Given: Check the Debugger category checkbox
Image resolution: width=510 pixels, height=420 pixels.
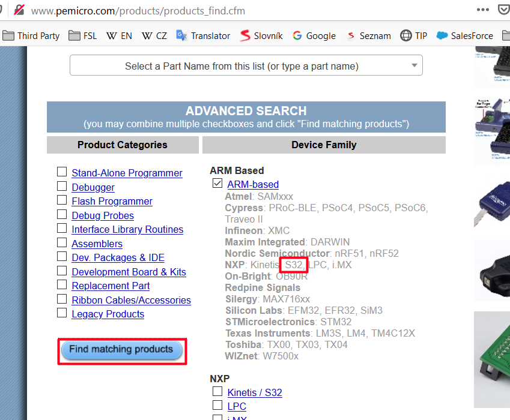Looking at the screenshot, I should (x=62, y=187).
